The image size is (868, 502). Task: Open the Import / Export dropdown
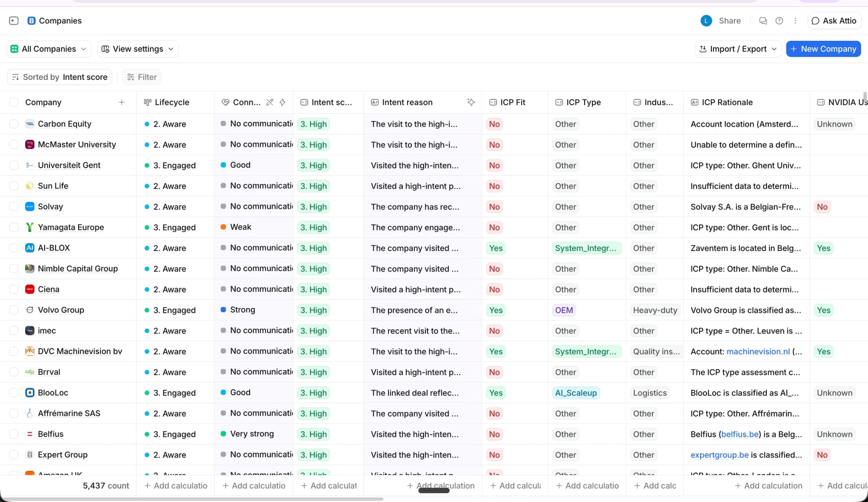738,49
